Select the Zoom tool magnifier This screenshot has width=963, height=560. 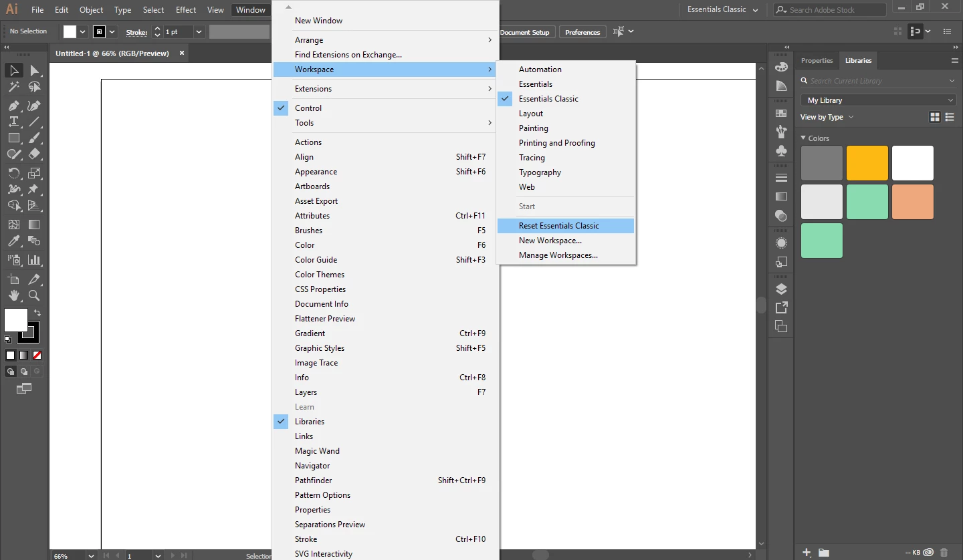point(34,295)
